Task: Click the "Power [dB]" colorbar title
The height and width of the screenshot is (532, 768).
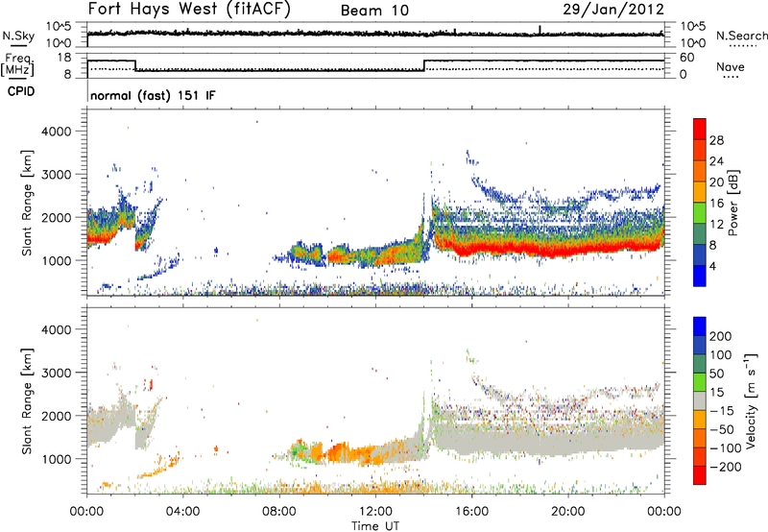Action: pyautogui.click(x=732, y=203)
